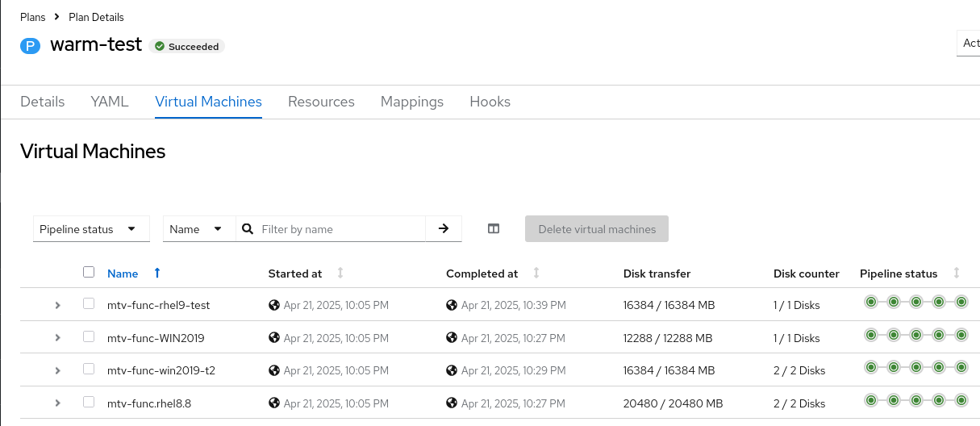Image resolution: width=980 pixels, height=426 pixels.
Task: Click the manage columns icon
Action: 494,229
